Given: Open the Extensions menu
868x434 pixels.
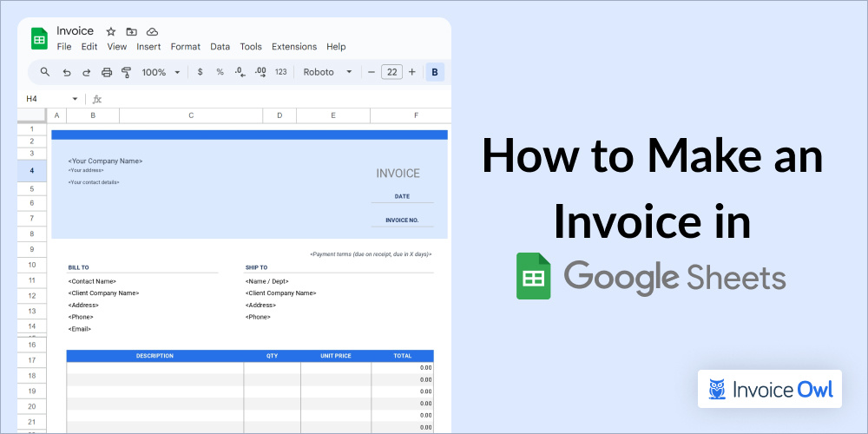Looking at the screenshot, I should tap(293, 47).
